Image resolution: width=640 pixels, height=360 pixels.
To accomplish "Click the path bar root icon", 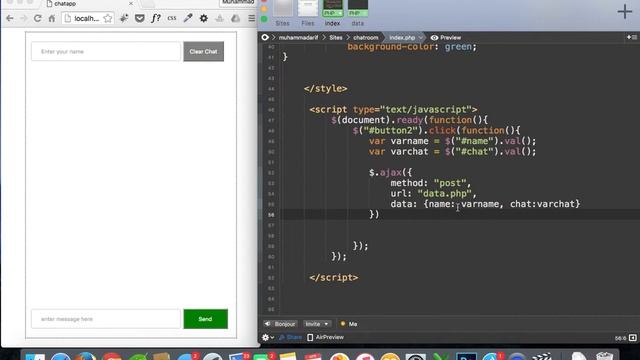I will (x=265, y=38).
